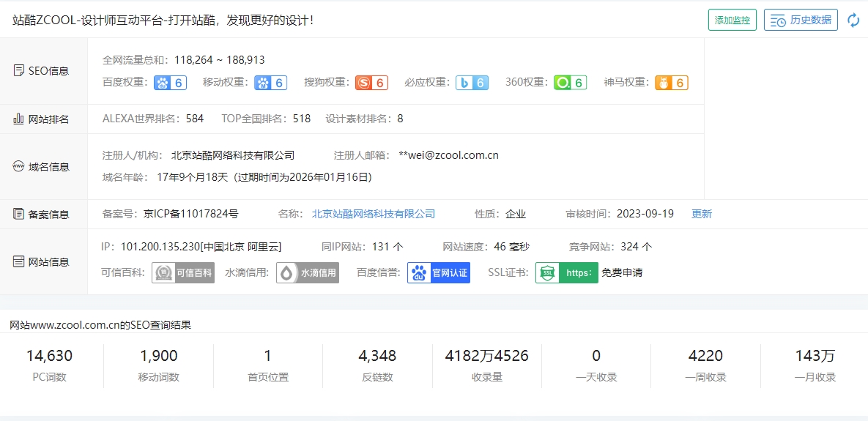Click the TOP全国排名 value 518

[302, 119]
